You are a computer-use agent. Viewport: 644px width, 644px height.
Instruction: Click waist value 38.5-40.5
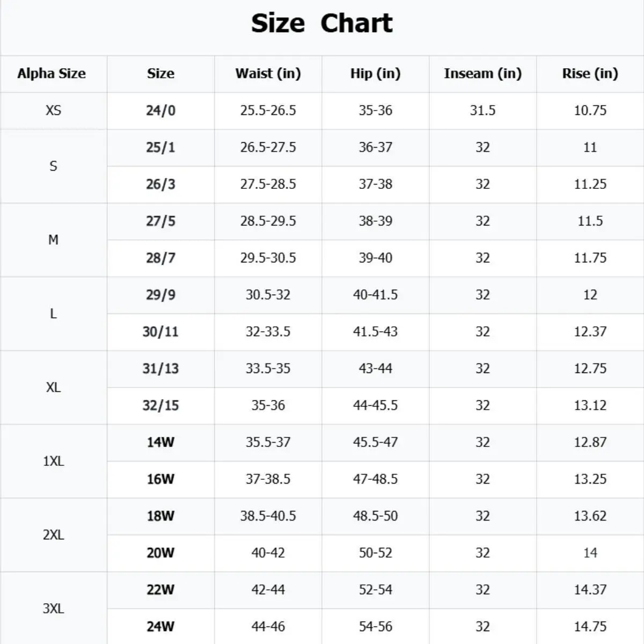(x=268, y=516)
